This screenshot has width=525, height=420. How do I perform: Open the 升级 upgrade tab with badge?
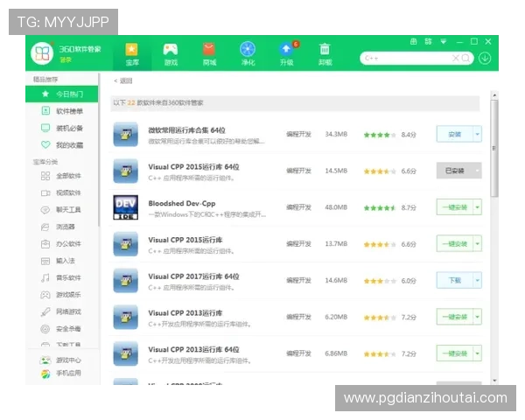tap(287, 53)
